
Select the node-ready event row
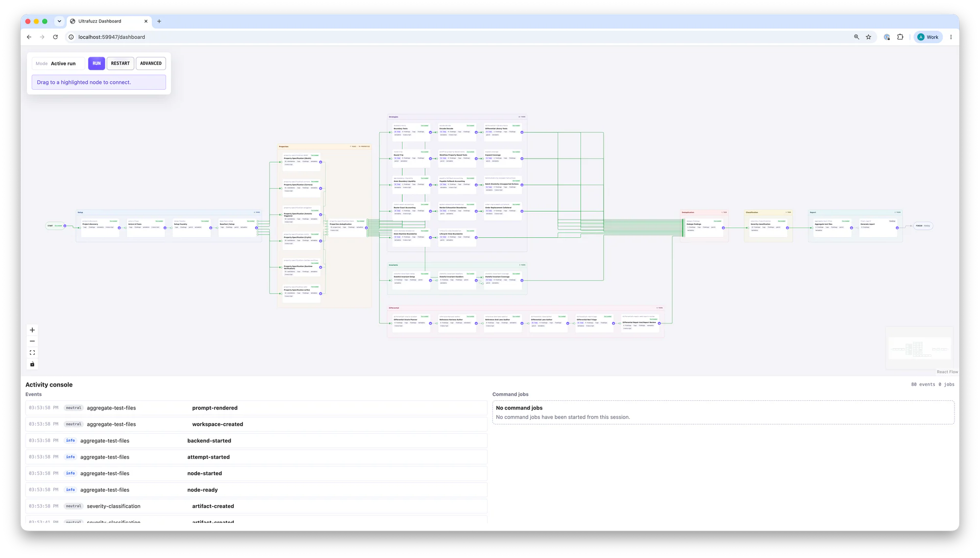point(256,490)
